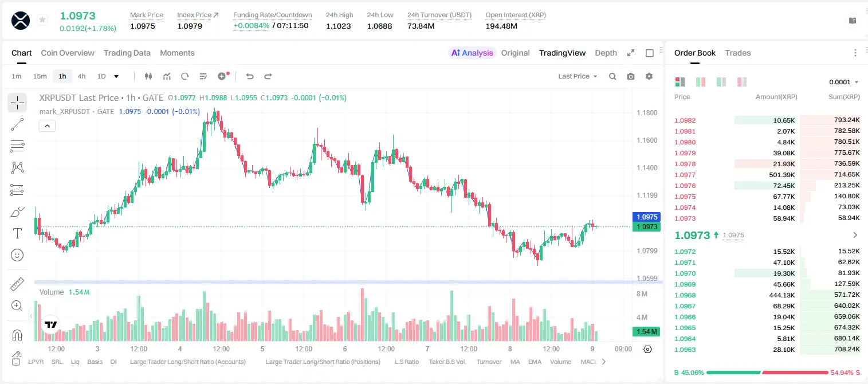Select the 4h timeframe
The height and width of the screenshot is (384, 868).
coord(81,76)
